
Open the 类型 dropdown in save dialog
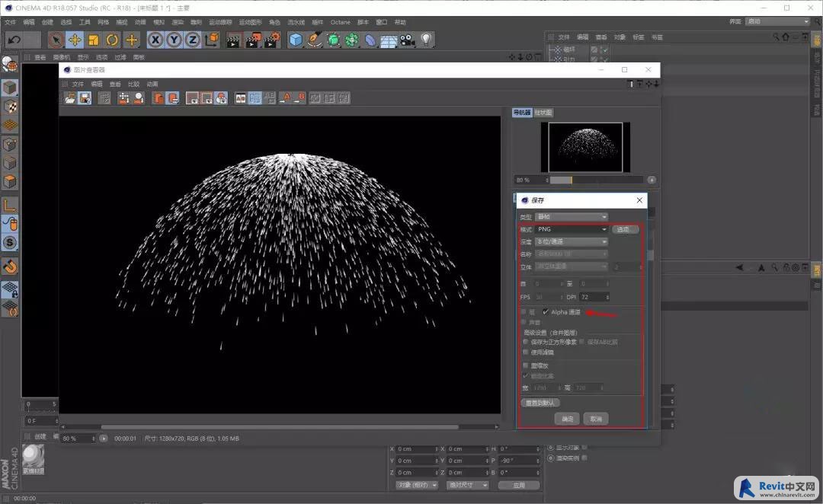click(x=572, y=217)
